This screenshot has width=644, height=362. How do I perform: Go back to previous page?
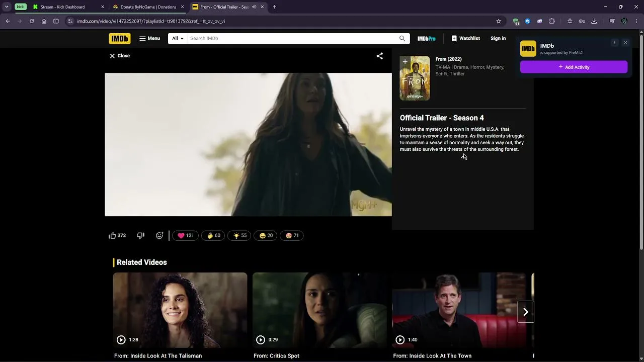point(8,21)
